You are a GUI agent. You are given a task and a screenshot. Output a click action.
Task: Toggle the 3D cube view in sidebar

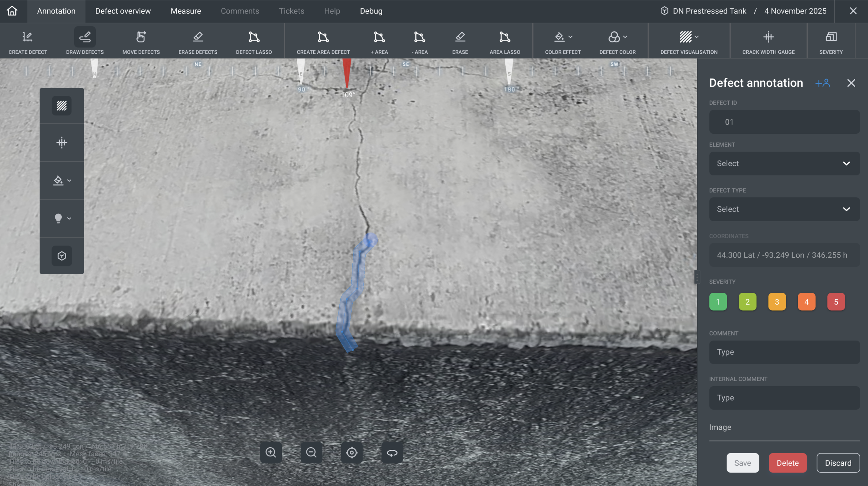tap(61, 256)
